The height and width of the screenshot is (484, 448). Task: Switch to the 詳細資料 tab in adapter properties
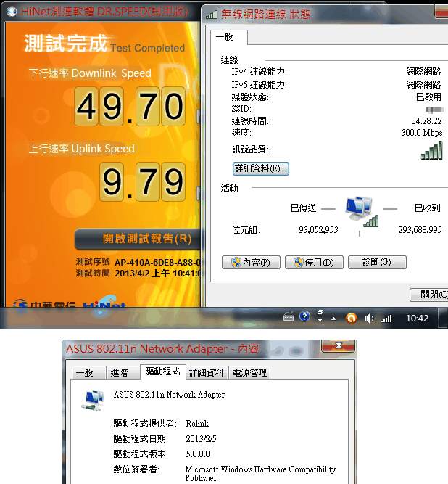[x=207, y=372]
